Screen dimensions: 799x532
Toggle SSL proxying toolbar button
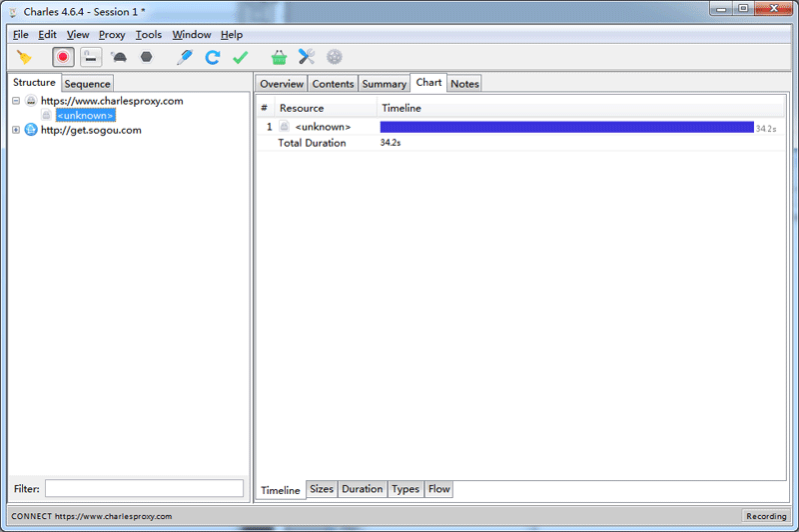[x=91, y=57]
